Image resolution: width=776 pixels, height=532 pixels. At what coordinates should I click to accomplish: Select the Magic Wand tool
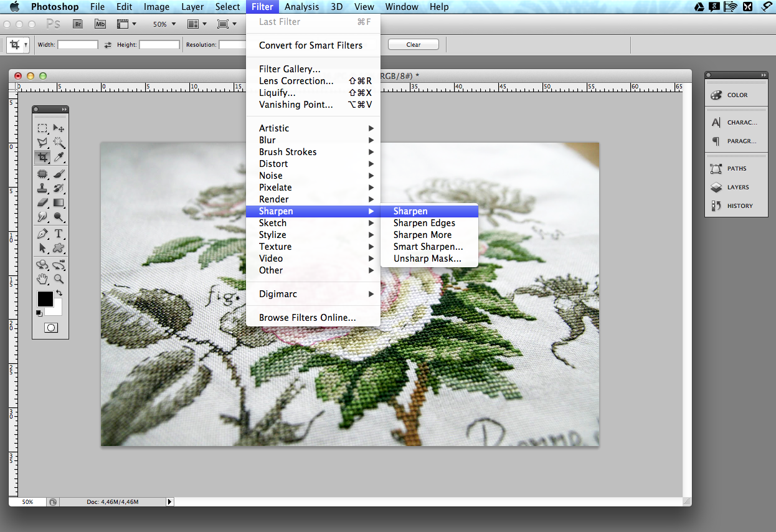coord(59,143)
